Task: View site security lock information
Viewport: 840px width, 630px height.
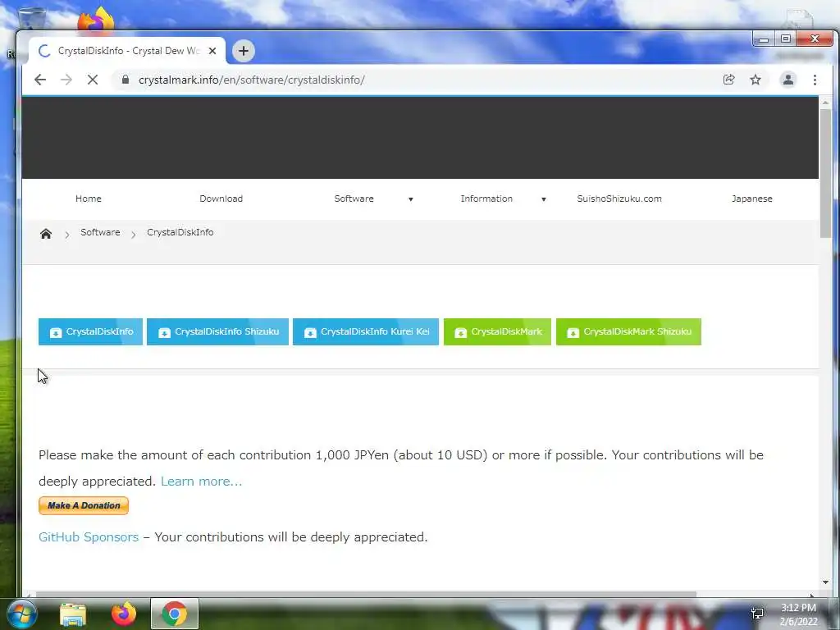Action: (126, 80)
